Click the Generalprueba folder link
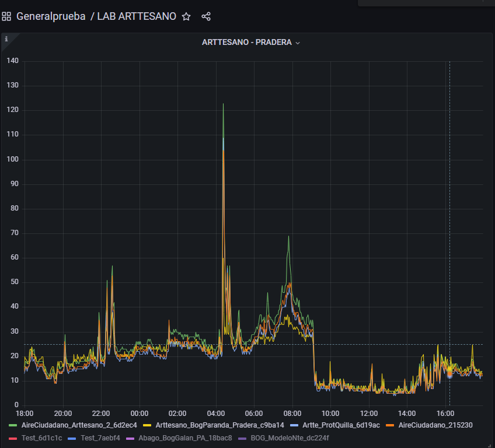 tap(51, 16)
